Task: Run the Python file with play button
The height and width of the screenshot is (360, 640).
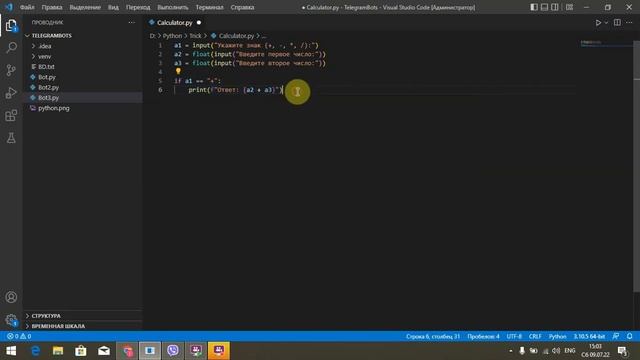Action: tap(598, 23)
